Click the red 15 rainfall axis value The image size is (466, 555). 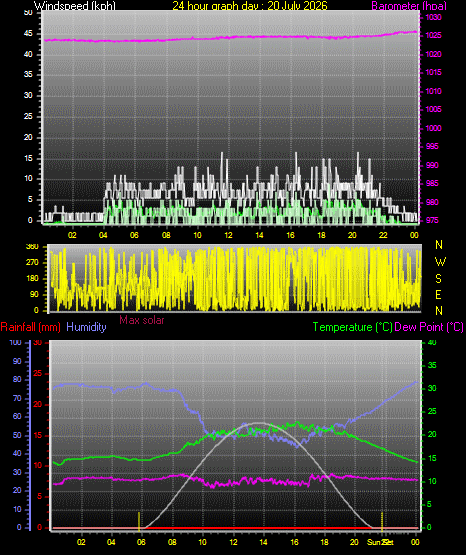(x=38, y=436)
